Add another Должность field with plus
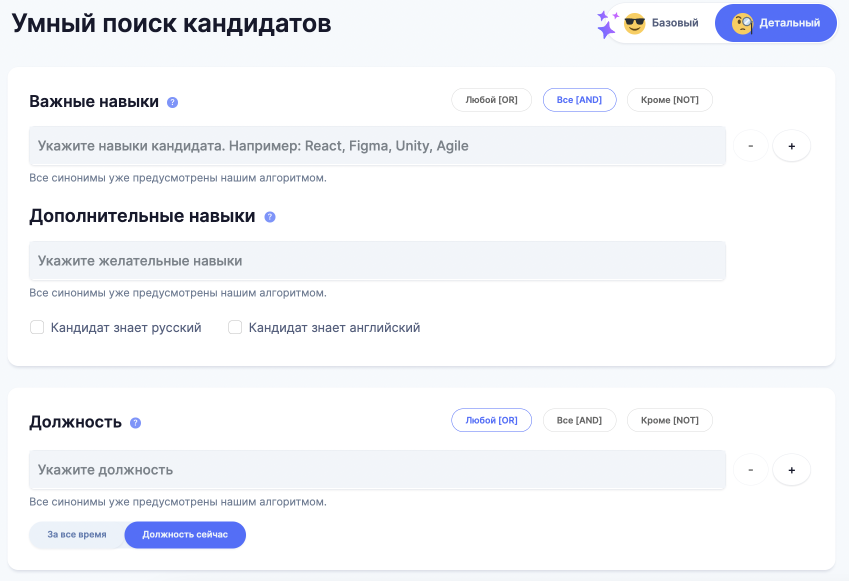 coord(791,470)
